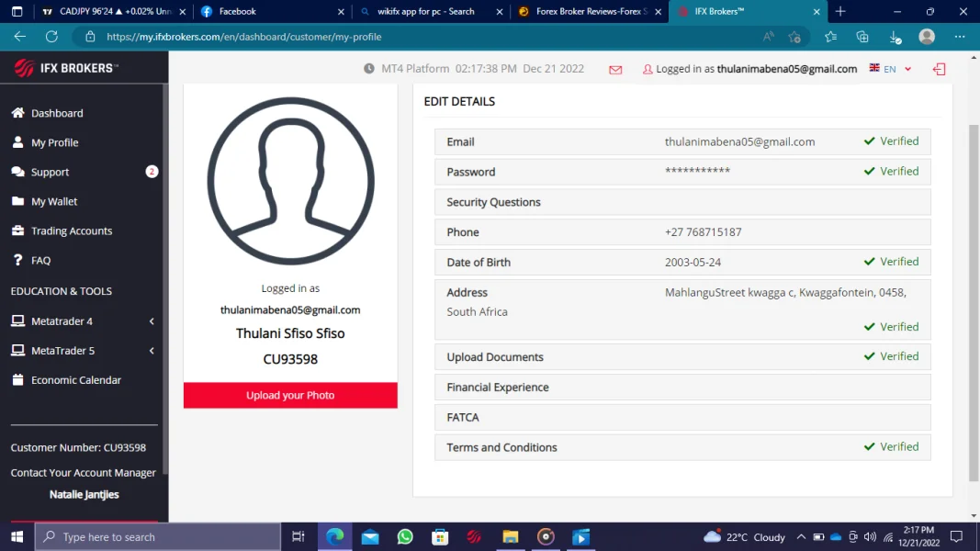Expand the Metatrader 4 submenu chevron
The width and height of the screenshot is (980, 551).
click(x=152, y=321)
